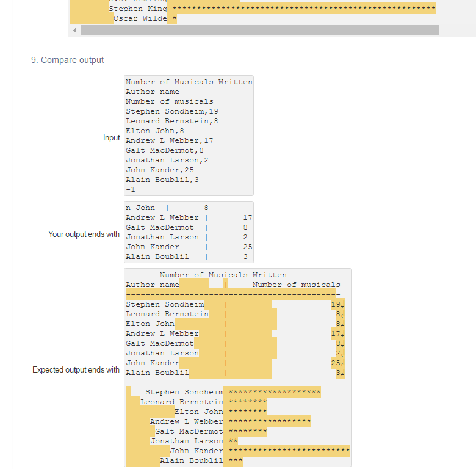Click 'Stephen Sondheim,19' in the input box
This screenshot has height=469, width=476.
click(172, 112)
